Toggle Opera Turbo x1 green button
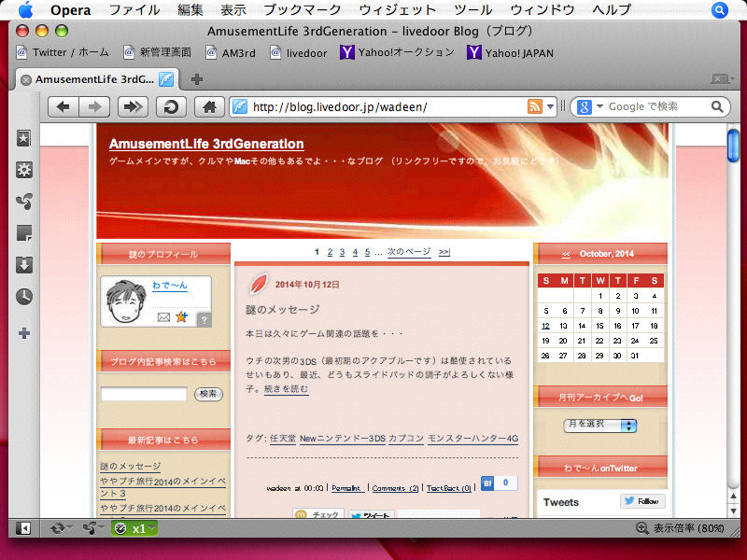The width and height of the screenshot is (747, 560). 134,528
